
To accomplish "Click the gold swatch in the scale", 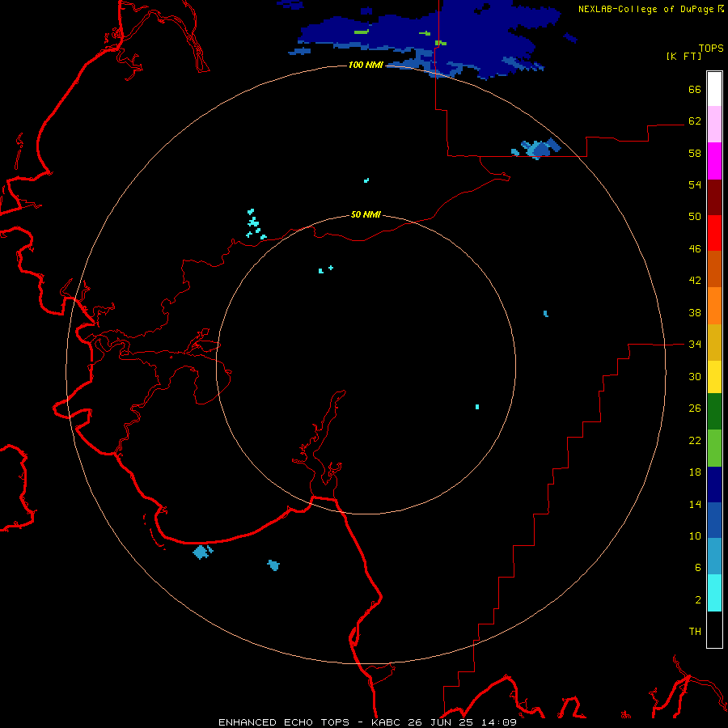I will tap(714, 343).
